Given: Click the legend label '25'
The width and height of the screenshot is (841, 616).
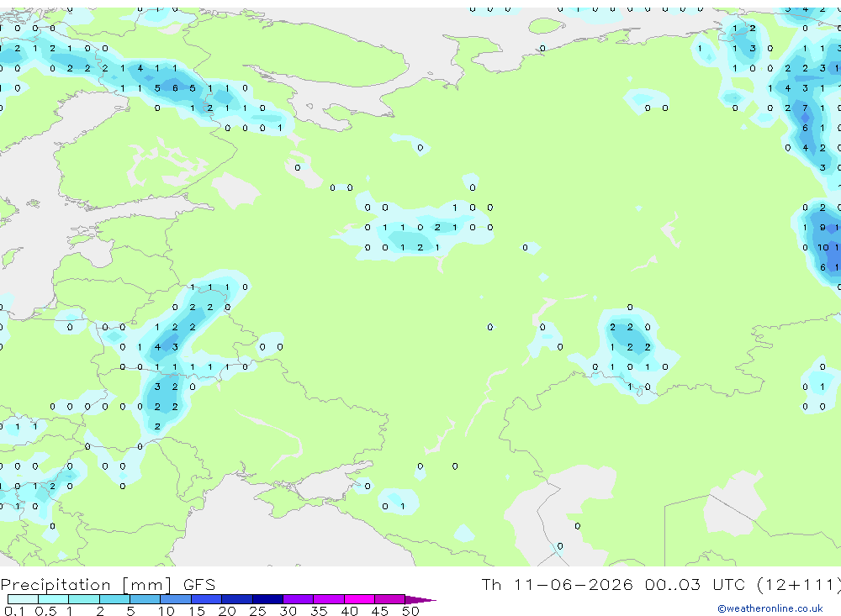Looking at the screenshot, I should 257,611.
